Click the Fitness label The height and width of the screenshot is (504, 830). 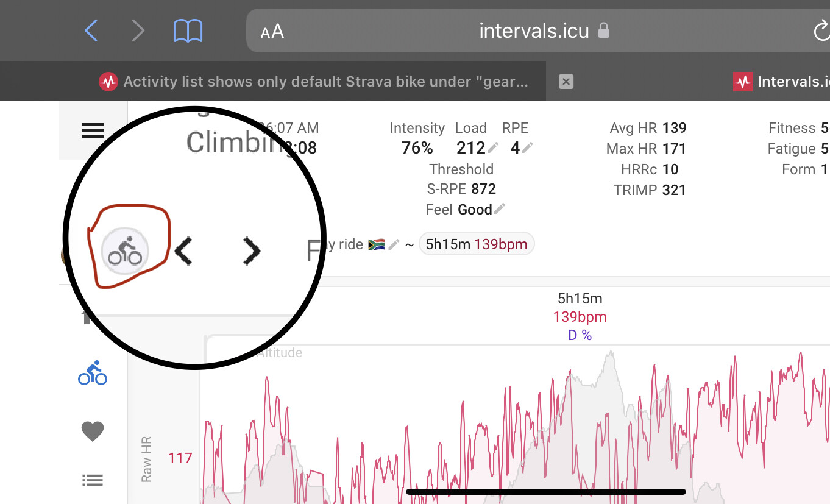792,128
